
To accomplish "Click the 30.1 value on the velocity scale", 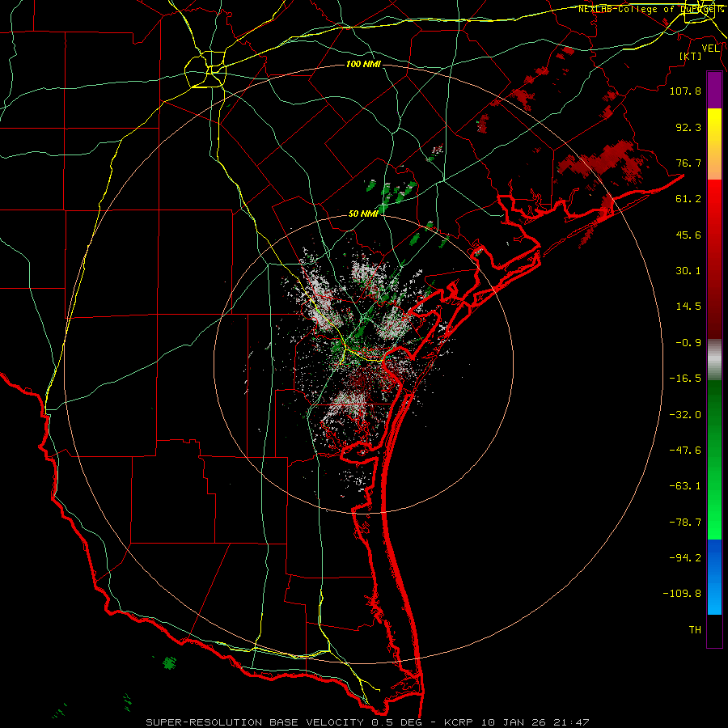I will coord(688,271).
